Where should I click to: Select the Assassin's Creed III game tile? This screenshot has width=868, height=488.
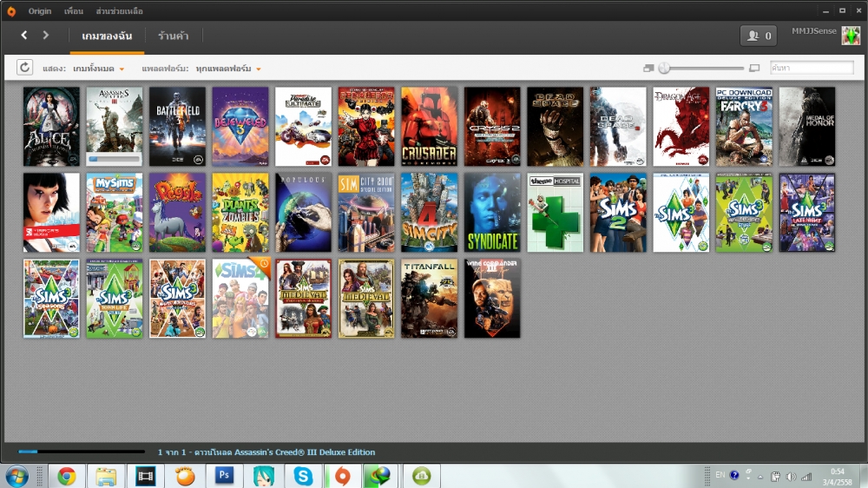(114, 126)
